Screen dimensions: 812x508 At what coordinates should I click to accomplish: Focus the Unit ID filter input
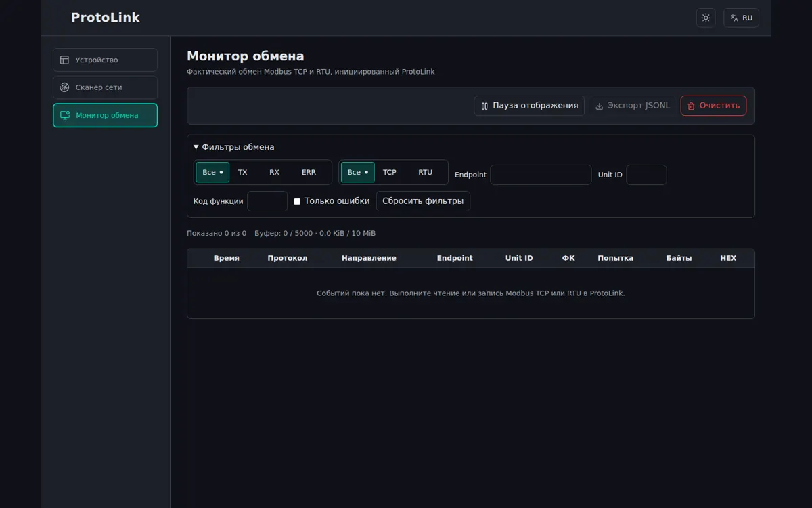click(646, 175)
